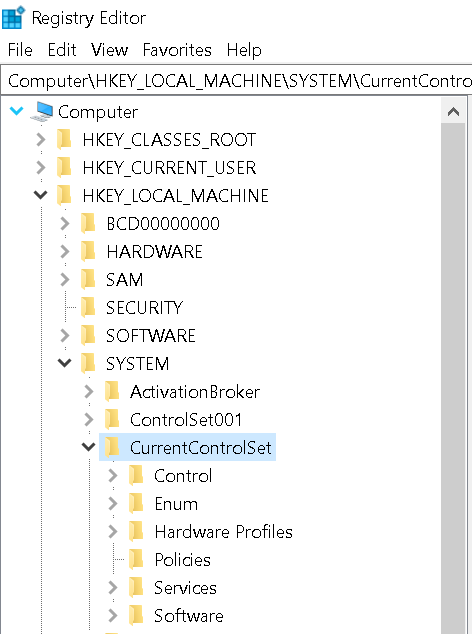Expand the uppercase SOFTWARE key
This screenshot has height=634, width=472.
point(65,336)
